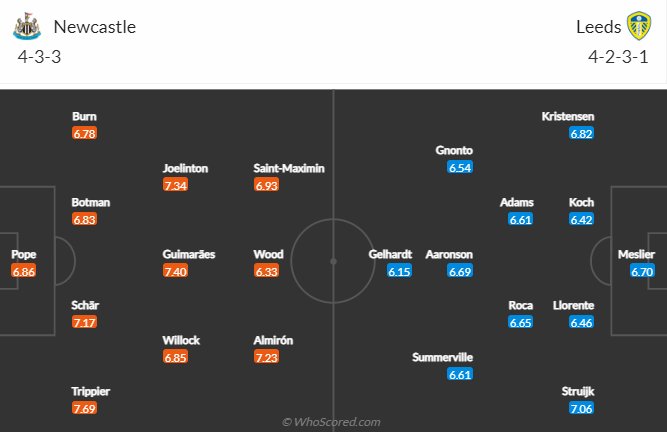Open player Almirón on the pitch
The height and width of the screenshot is (432, 667).
273,340
